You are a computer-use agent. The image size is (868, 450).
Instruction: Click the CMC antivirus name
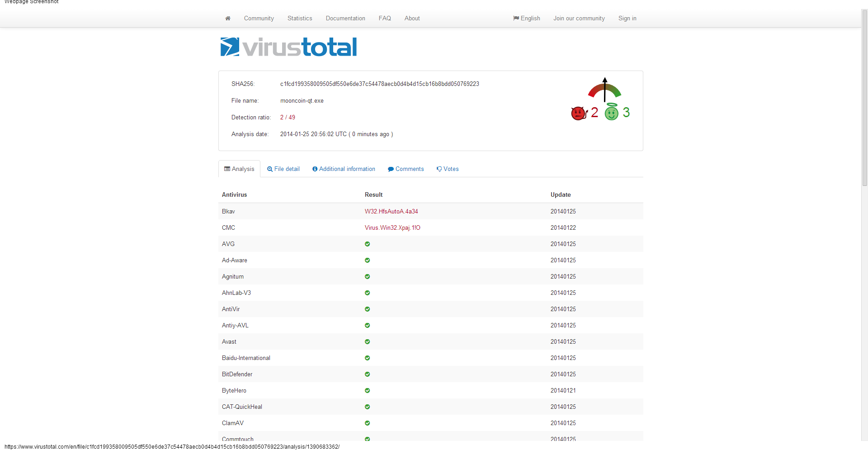coord(228,228)
